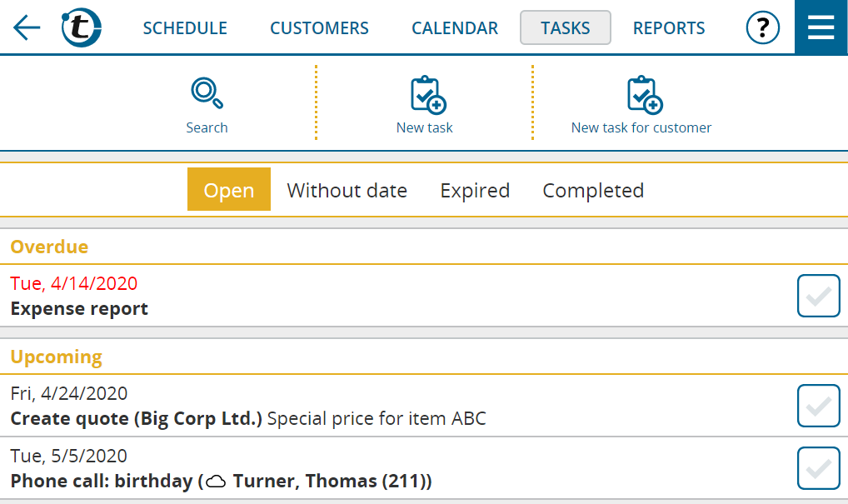Go to the Schedule menu
The height and width of the screenshot is (504, 848).
click(x=185, y=27)
